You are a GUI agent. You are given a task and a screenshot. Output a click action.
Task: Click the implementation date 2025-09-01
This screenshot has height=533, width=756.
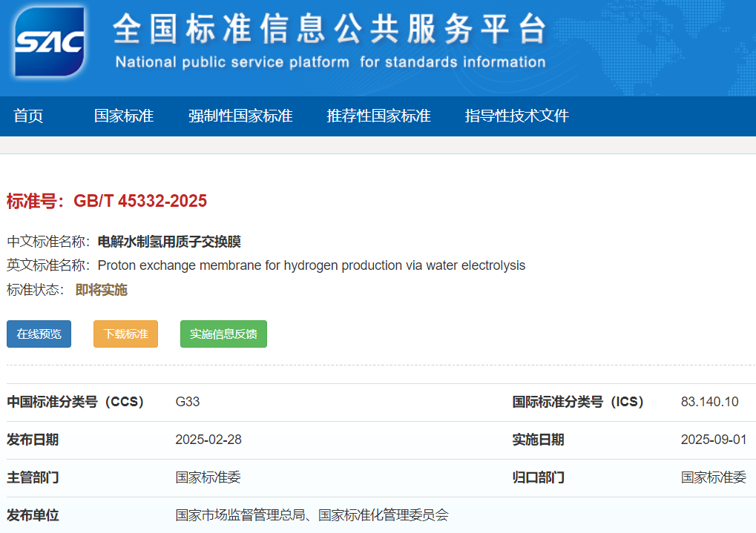pos(714,440)
